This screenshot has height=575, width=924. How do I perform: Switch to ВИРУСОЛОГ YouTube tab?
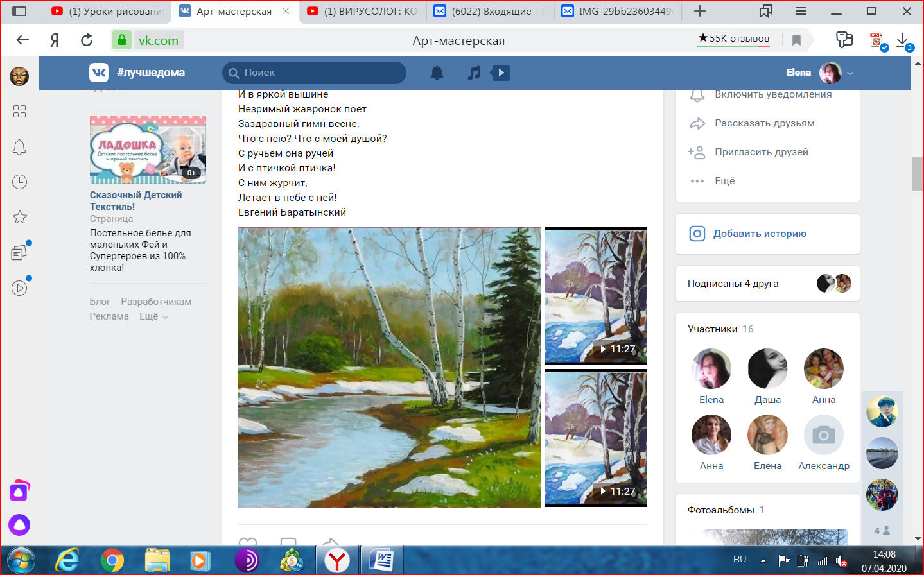pyautogui.click(x=363, y=11)
